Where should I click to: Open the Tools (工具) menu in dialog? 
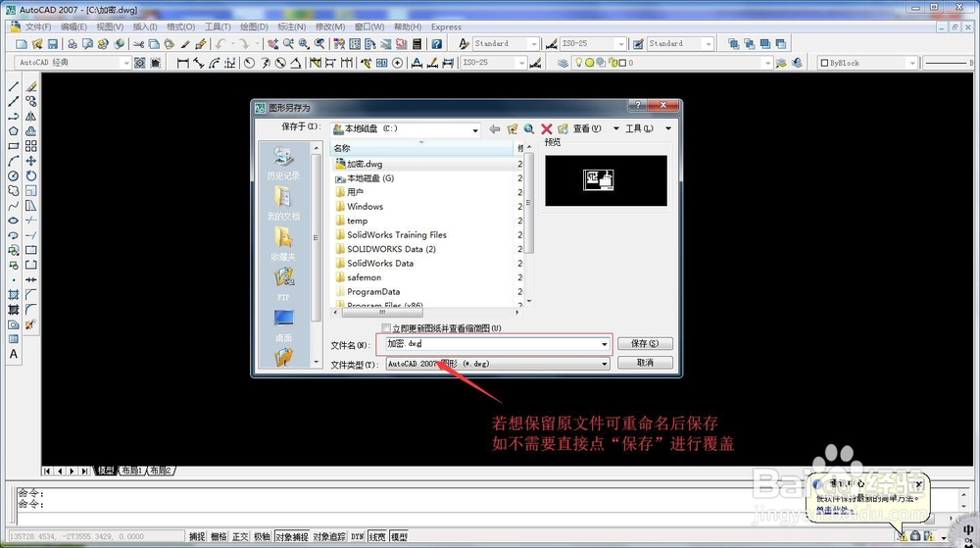648,128
